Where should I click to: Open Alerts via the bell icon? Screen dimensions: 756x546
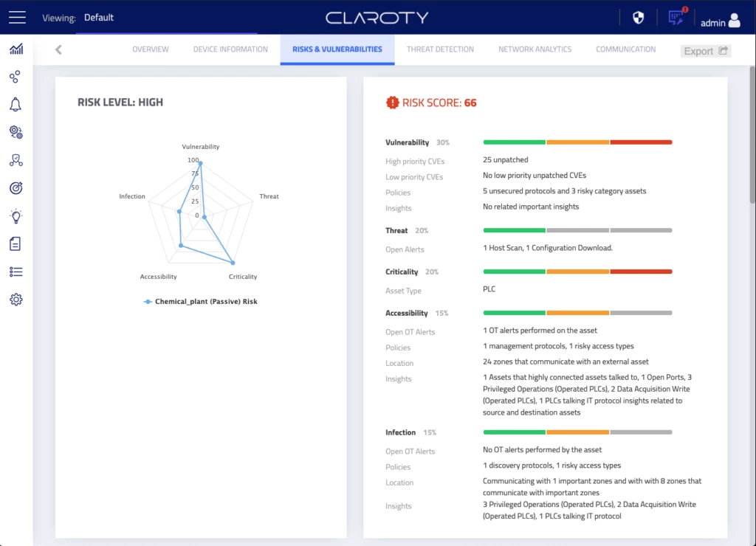pos(16,104)
